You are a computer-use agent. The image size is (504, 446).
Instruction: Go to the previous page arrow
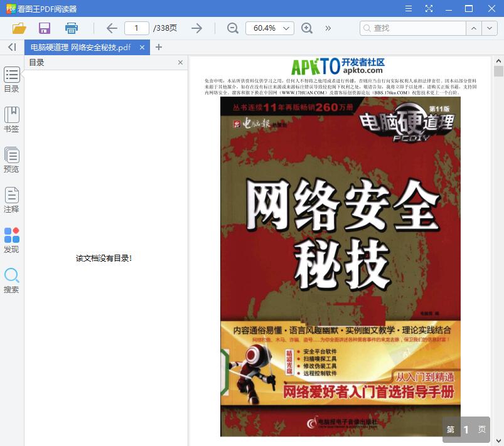112,28
